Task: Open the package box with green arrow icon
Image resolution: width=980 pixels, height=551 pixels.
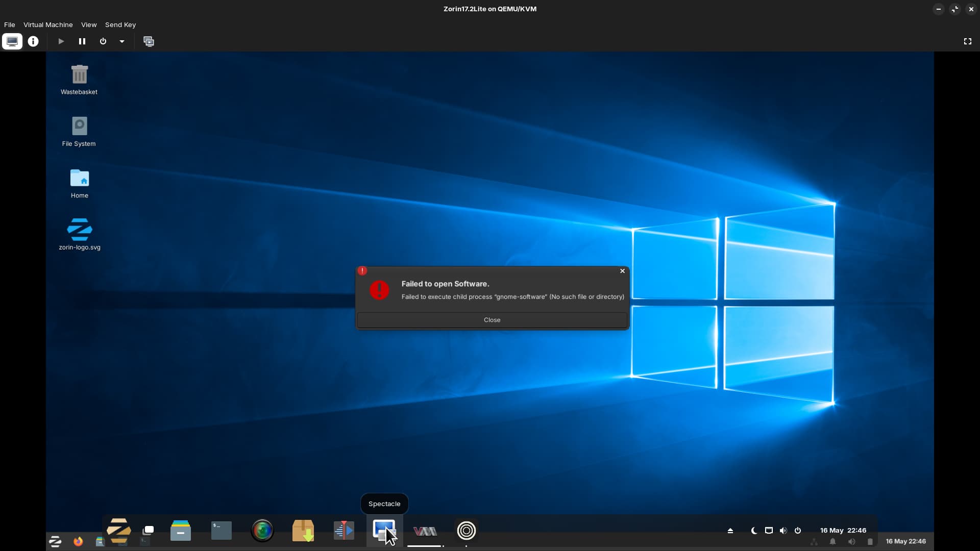Action: [303, 531]
